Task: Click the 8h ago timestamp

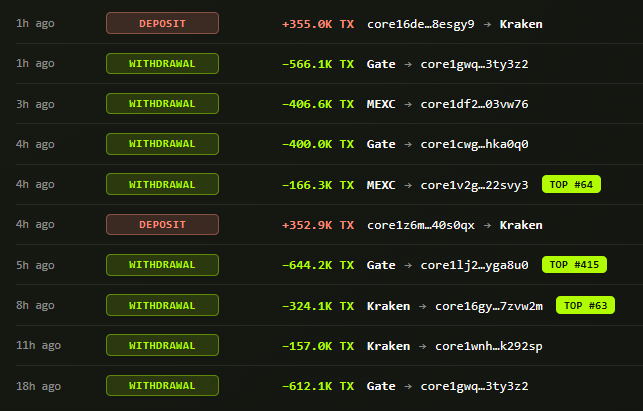Action: [x=35, y=306]
